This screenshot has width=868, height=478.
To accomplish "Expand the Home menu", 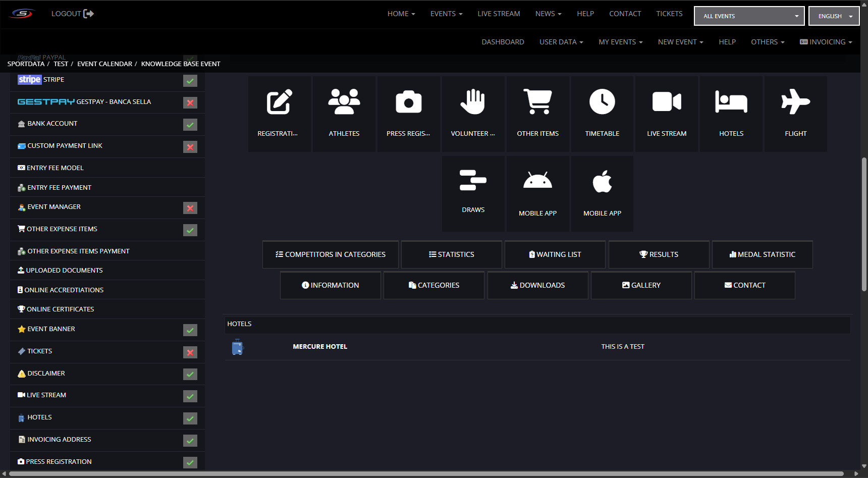I will click(401, 14).
